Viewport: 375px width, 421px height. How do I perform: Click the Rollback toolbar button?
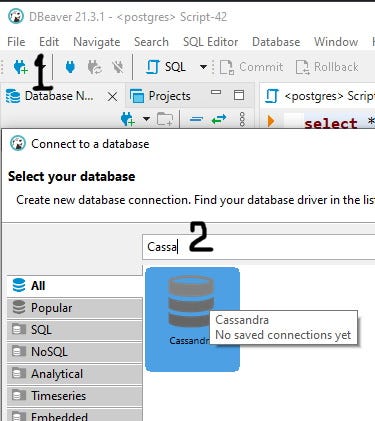coord(327,67)
